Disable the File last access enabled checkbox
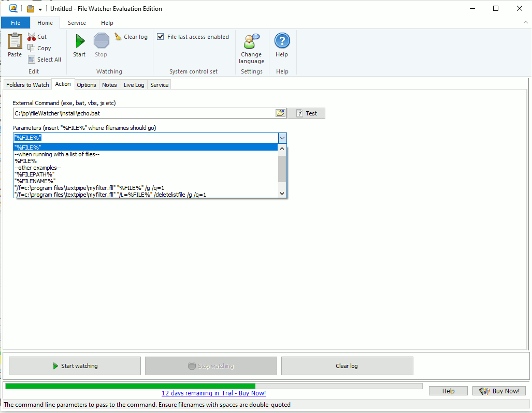This screenshot has height=413, width=532. click(x=161, y=36)
